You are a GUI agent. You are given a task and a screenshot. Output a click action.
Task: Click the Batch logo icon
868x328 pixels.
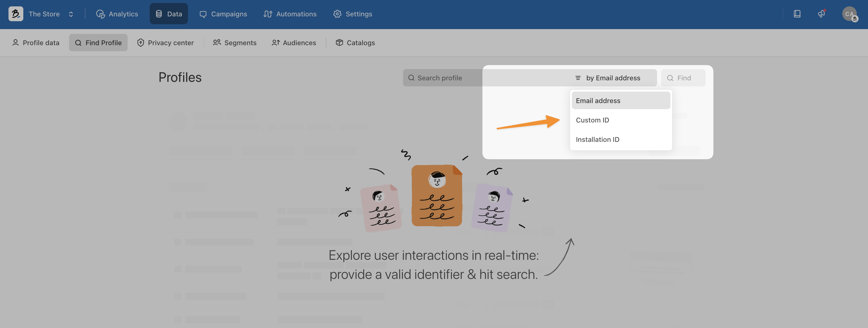click(x=15, y=14)
